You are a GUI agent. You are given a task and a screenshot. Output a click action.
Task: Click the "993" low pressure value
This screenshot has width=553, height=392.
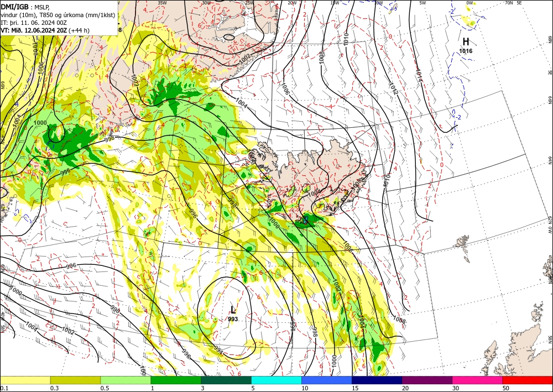click(x=233, y=319)
